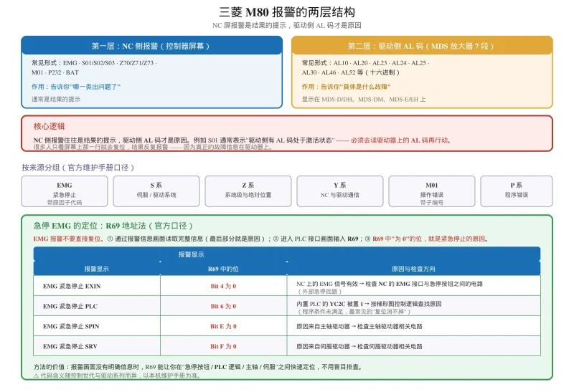Click the first column header 报警显示
574x392 pixels.
(x=97, y=269)
